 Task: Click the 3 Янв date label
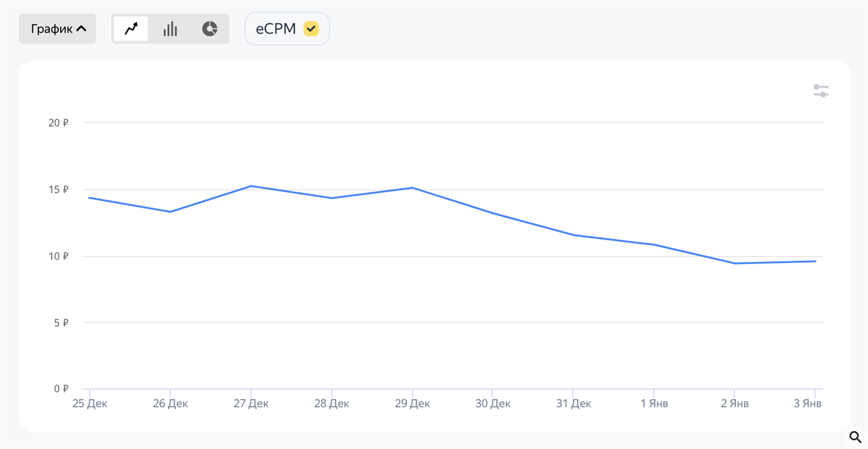[807, 403]
